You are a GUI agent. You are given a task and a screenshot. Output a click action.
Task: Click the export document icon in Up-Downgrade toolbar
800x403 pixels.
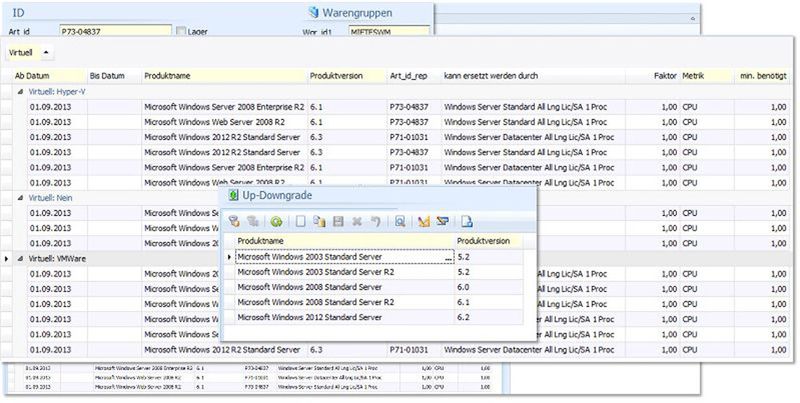[x=467, y=221]
